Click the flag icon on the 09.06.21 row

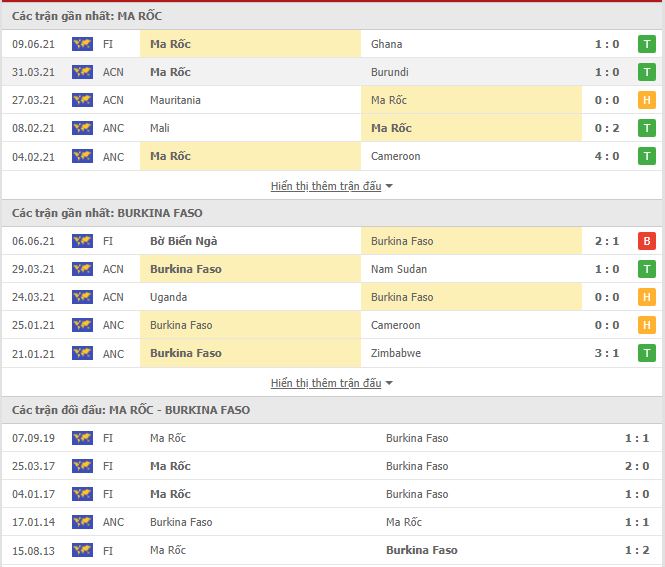pyautogui.click(x=82, y=44)
